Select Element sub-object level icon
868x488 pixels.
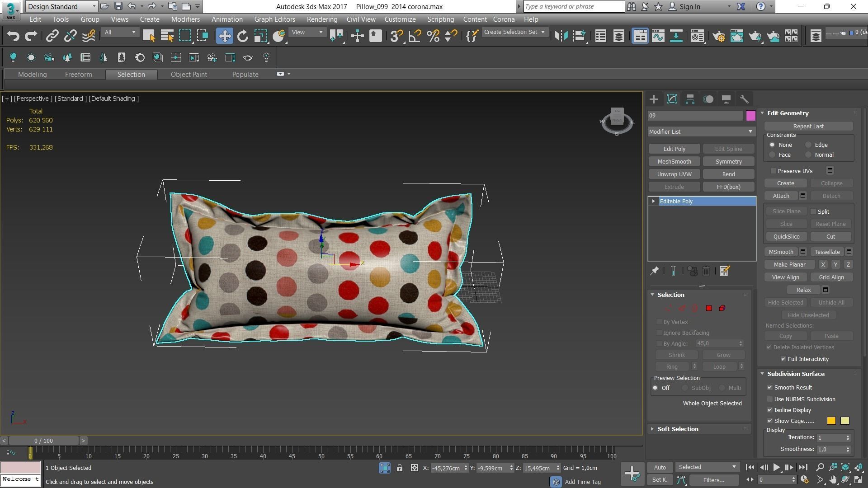tap(722, 308)
